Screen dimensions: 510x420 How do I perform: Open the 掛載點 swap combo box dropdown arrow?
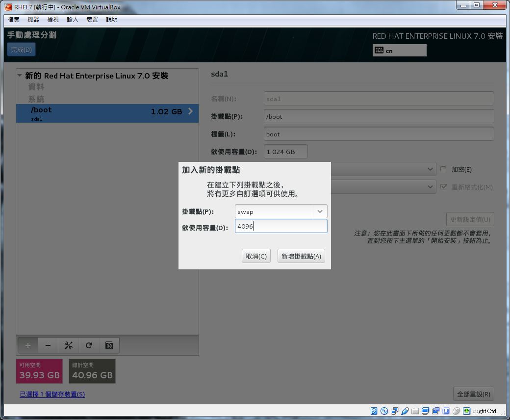click(320, 211)
